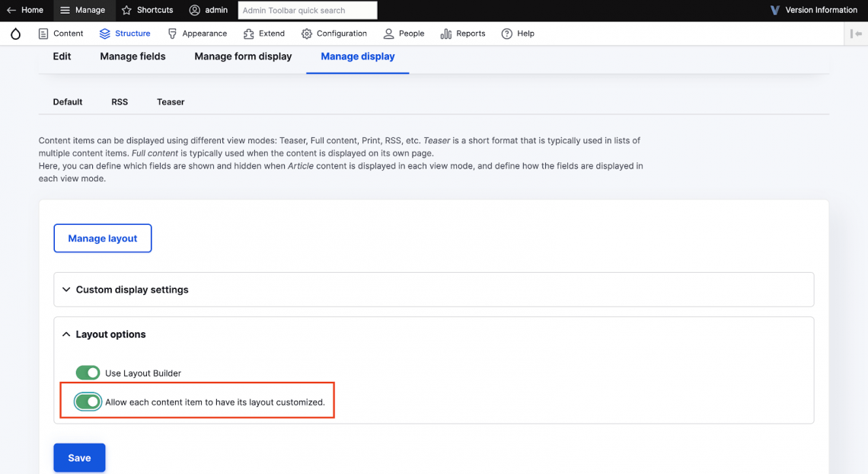
Task: Click the Drupal drop logo icon
Action: point(15,34)
